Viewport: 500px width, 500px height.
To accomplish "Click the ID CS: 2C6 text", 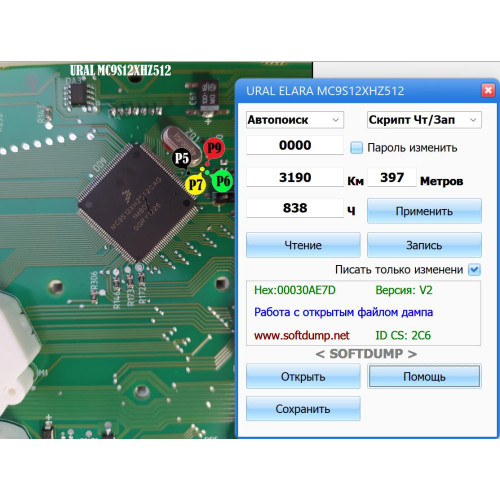I will (x=403, y=335).
